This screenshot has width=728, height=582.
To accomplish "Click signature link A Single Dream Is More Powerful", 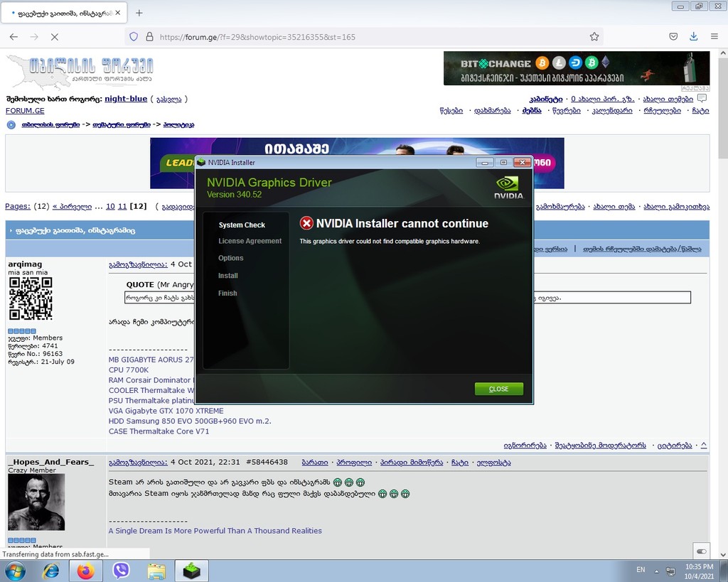I will (x=215, y=531).
